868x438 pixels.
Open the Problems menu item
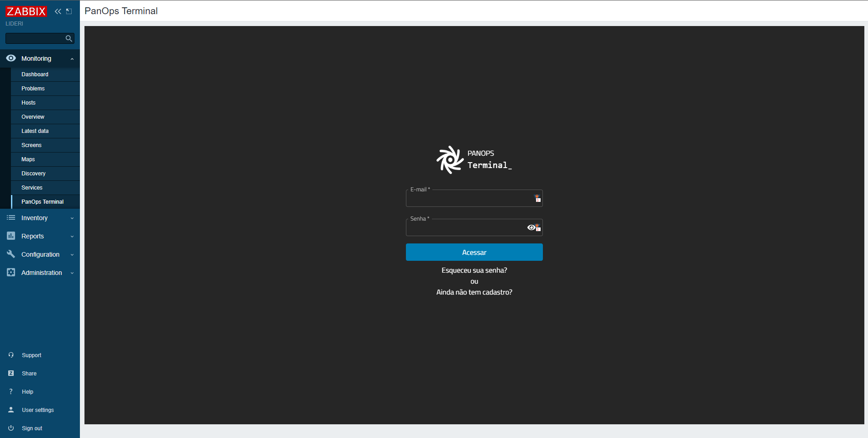pyautogui.click(x=45, y=89)
